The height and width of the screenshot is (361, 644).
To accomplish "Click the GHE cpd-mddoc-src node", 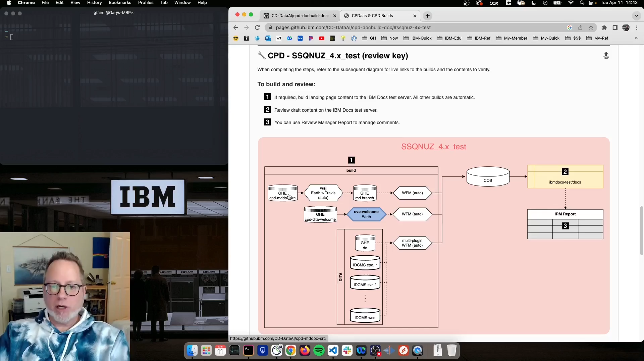I will pos(282,193).
